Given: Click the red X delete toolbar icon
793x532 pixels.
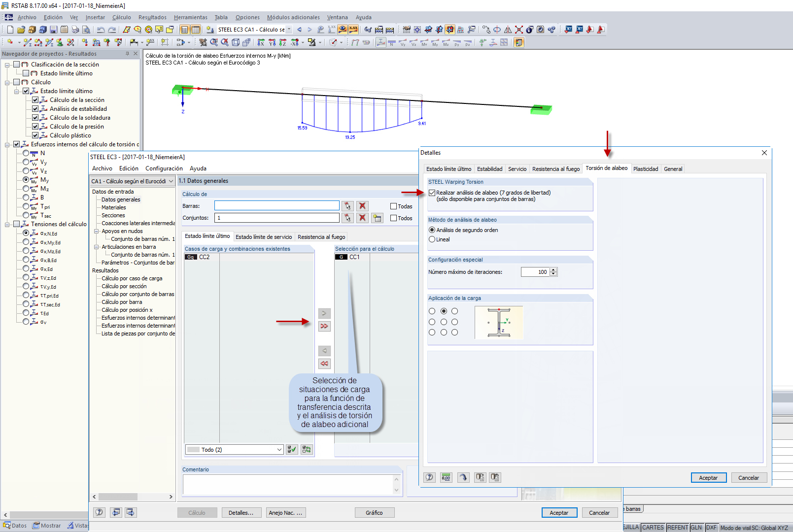Looking at the screenshot, I should tap(518, 30).
